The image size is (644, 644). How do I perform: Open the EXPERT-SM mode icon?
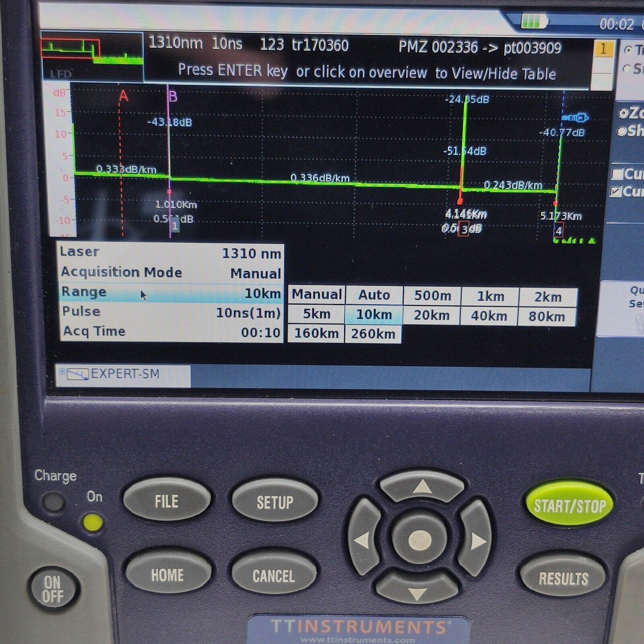78,374
